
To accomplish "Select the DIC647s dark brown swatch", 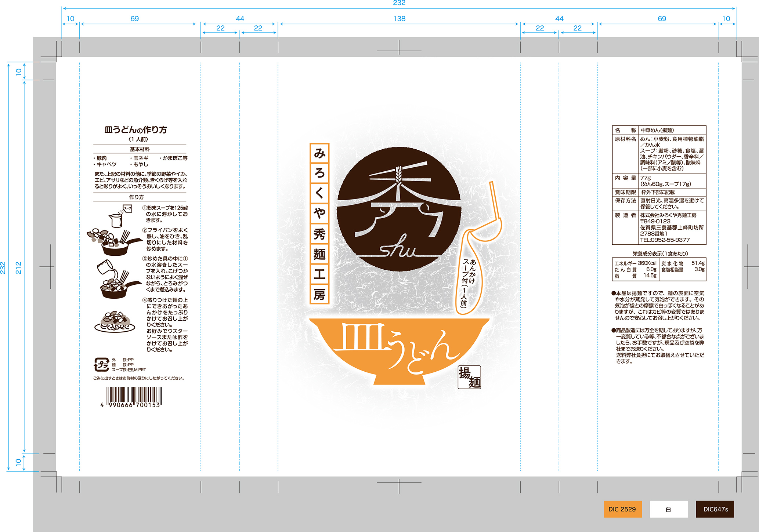I will pyautogui.click(x=715, y=509).
